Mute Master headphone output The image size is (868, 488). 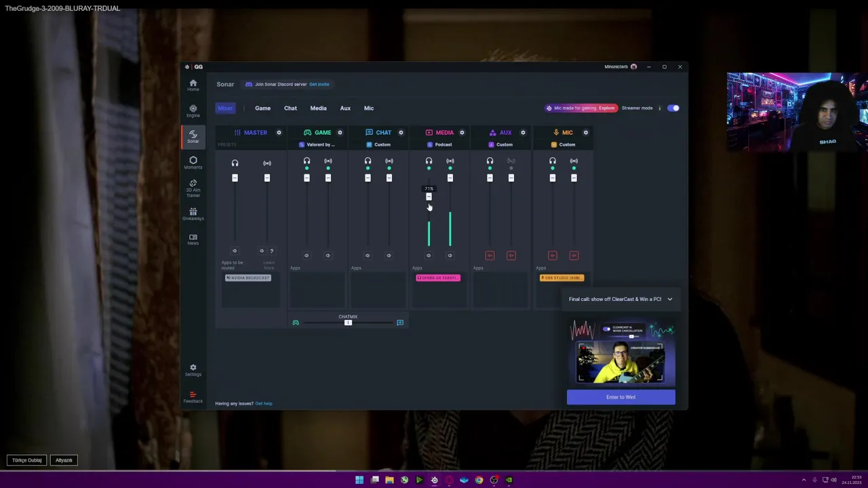pyautogui.click(x=235, y=251)
